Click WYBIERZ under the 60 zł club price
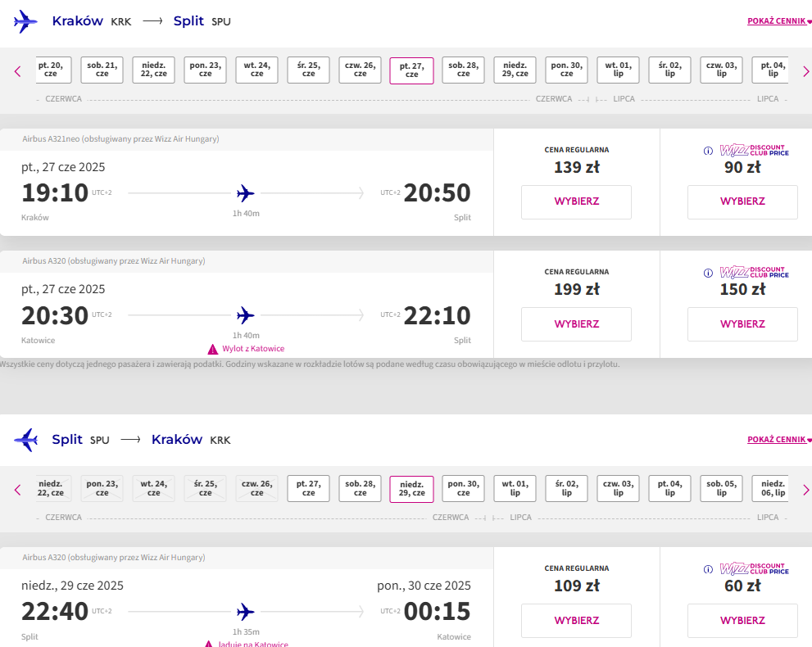812x647 pixels. 742,621
